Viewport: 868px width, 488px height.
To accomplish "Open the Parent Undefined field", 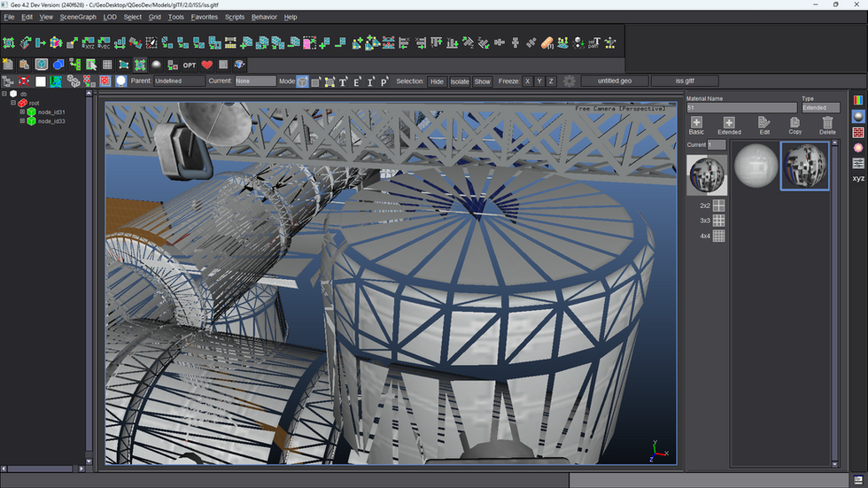I will click(x=179, y=81).
